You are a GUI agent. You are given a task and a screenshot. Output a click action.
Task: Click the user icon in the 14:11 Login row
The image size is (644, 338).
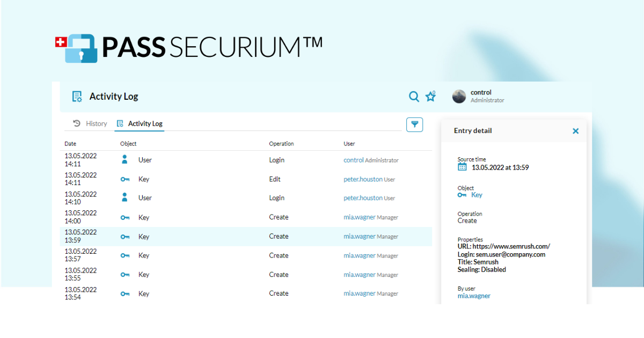(125, 159)
